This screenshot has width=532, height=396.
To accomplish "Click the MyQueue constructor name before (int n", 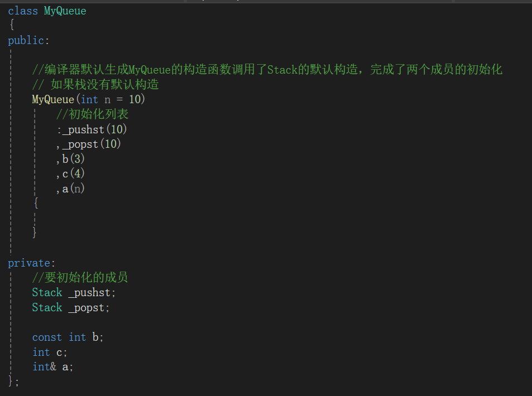I will [53, 99].
